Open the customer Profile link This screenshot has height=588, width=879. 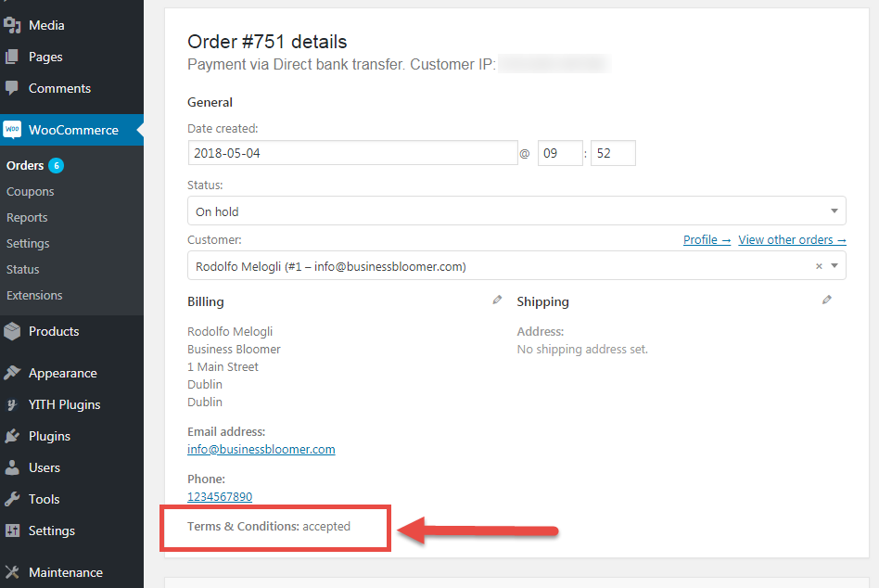(707, 240)
